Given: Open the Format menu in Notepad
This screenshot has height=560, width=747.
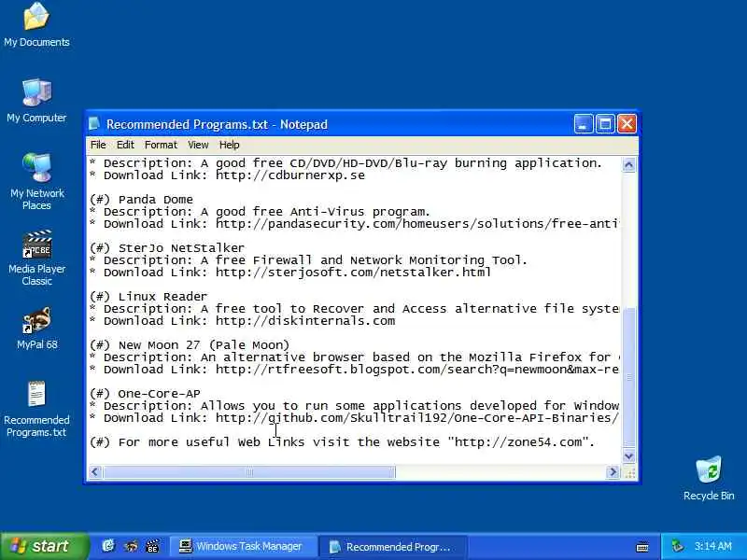Looking at the screenshot, I should coord(161,145).
